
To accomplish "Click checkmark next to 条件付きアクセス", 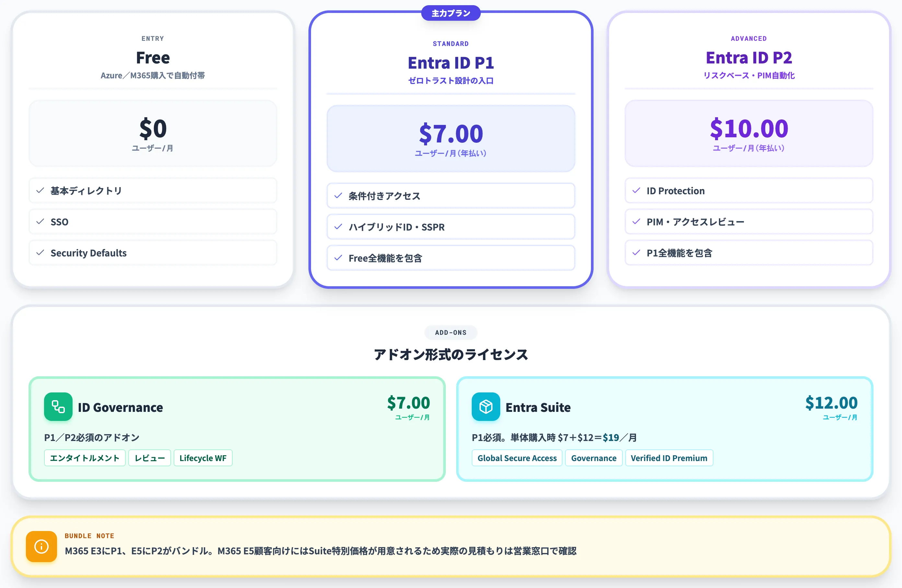I will click(x=338, y=196).
